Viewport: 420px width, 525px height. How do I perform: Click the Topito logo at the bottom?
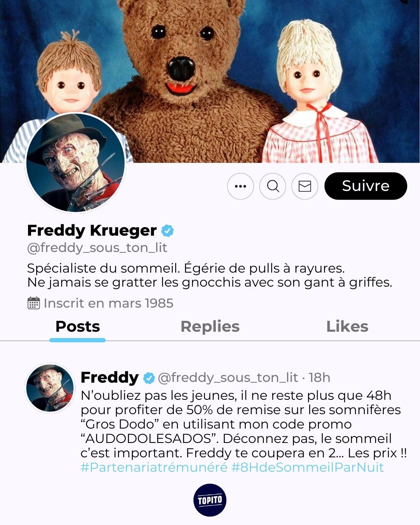tap(210, 500)
